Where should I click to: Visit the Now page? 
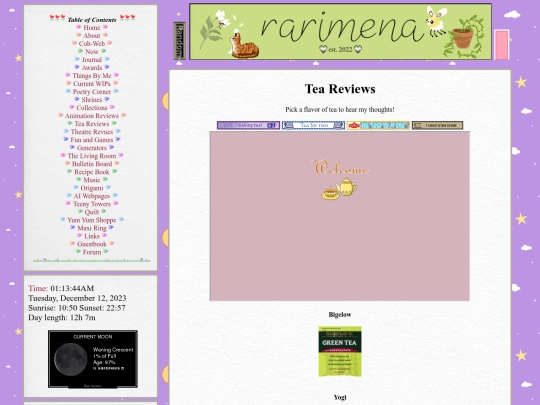click(x=92, y=51)
